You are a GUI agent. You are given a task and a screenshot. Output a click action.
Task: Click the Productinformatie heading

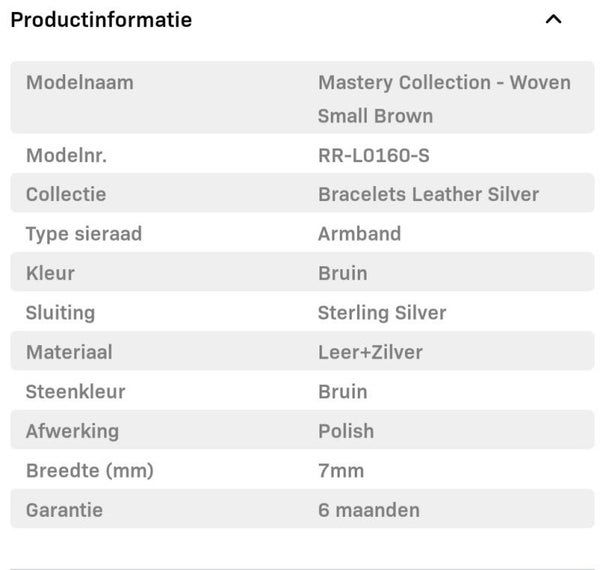(x=101, y=19)
